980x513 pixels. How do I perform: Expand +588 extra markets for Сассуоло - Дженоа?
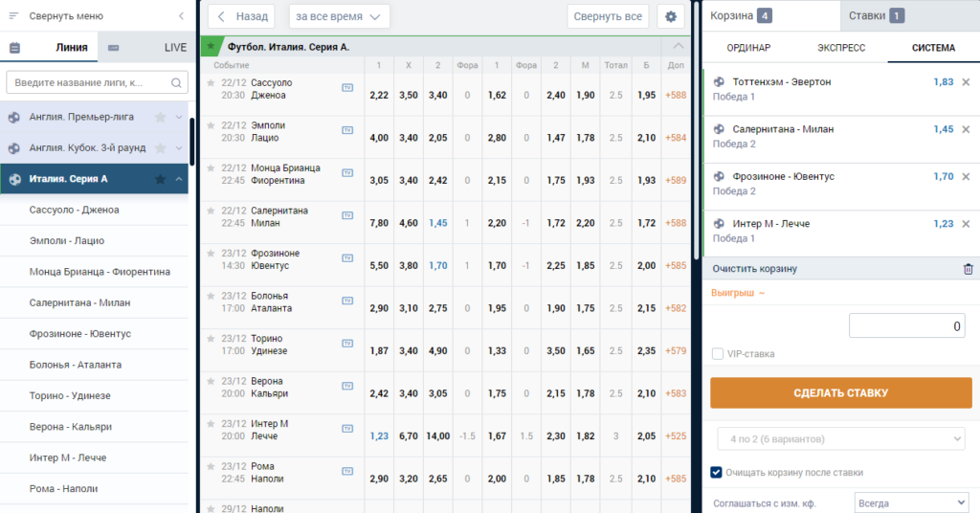[676, 95]
